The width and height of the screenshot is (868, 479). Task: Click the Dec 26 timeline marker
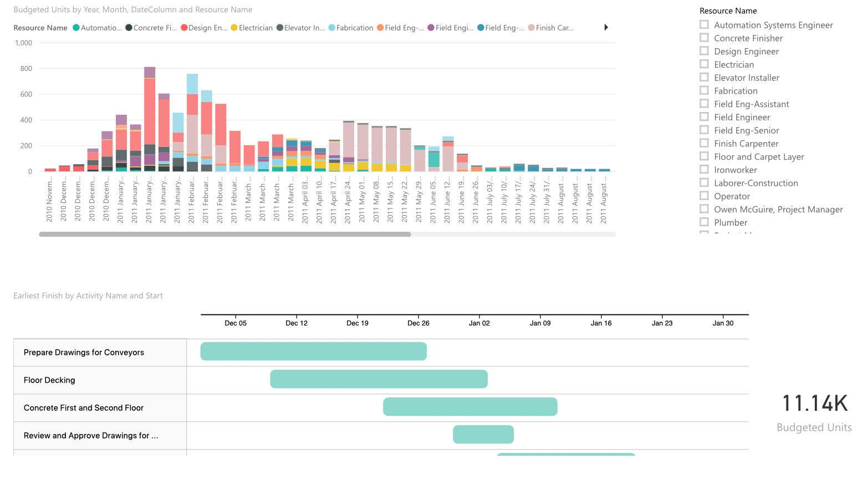tap(418, 323)
